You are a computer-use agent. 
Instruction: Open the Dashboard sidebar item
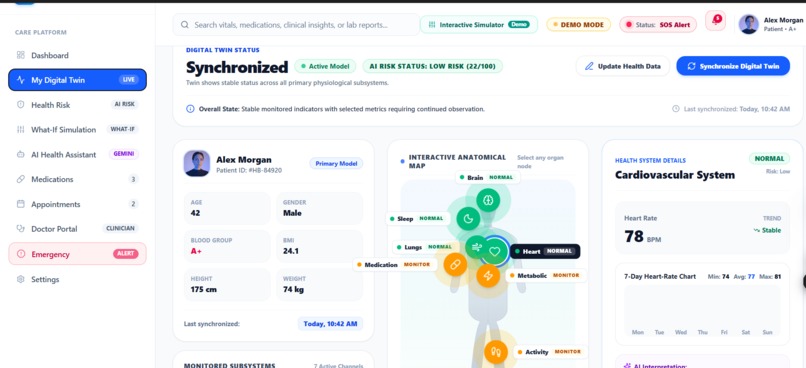point(77,55)
